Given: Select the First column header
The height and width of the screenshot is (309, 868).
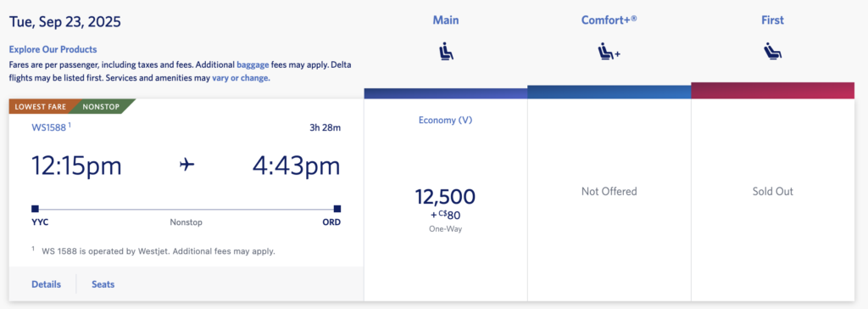Looking at the screenshot, I should point(772,20).
